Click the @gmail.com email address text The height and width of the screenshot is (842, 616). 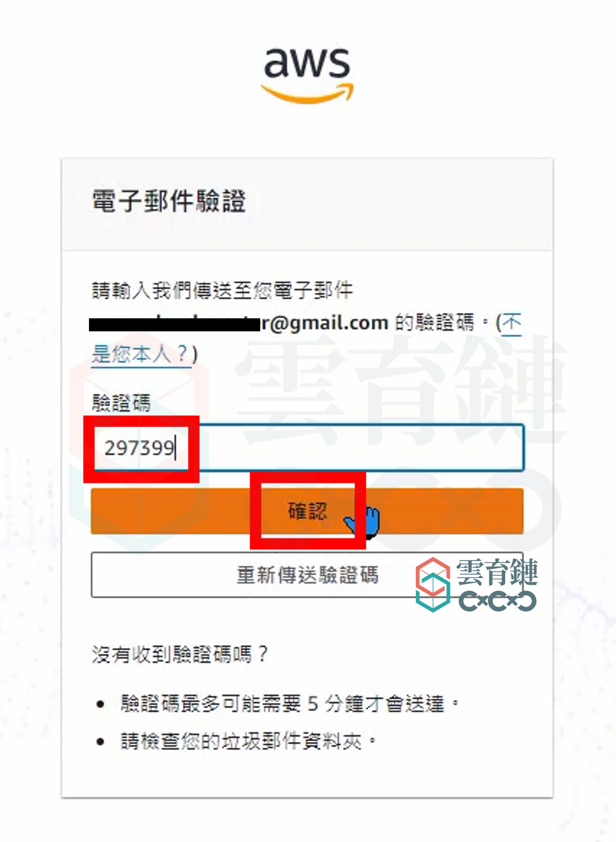point(325,323)
